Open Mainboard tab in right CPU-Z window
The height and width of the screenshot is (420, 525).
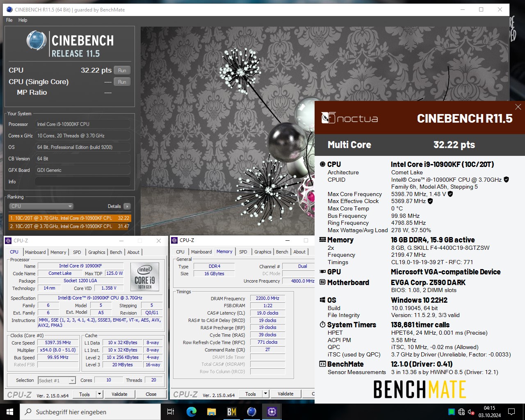pos(201,252)
